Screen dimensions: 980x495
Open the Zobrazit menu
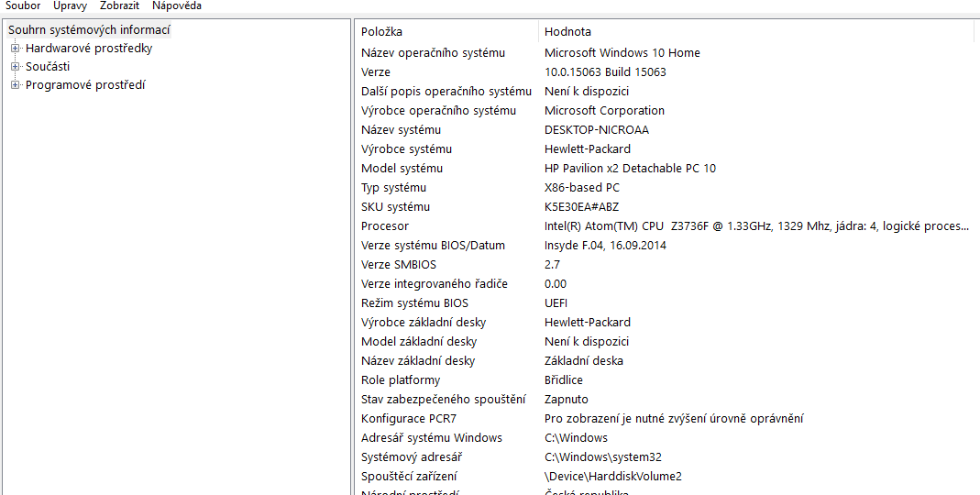click(x=119, y=5)
